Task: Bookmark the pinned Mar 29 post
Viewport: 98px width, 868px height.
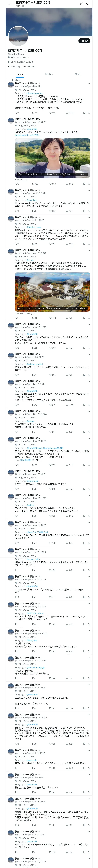Action: 84,113
